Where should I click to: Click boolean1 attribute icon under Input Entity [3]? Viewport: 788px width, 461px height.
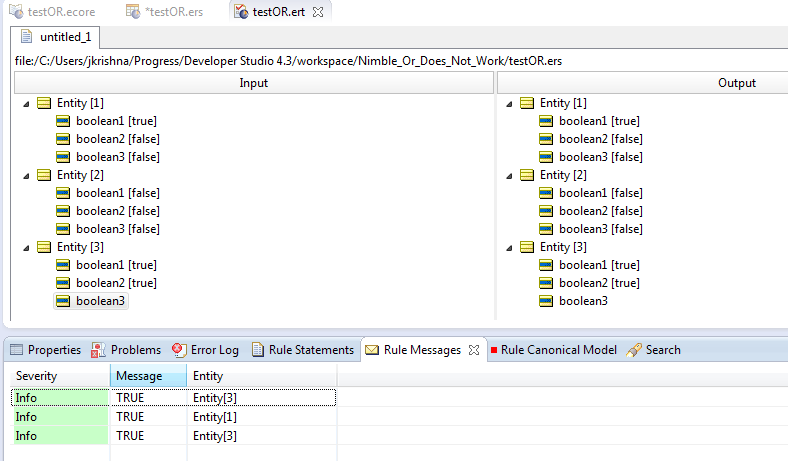click(x=63, y=265)
